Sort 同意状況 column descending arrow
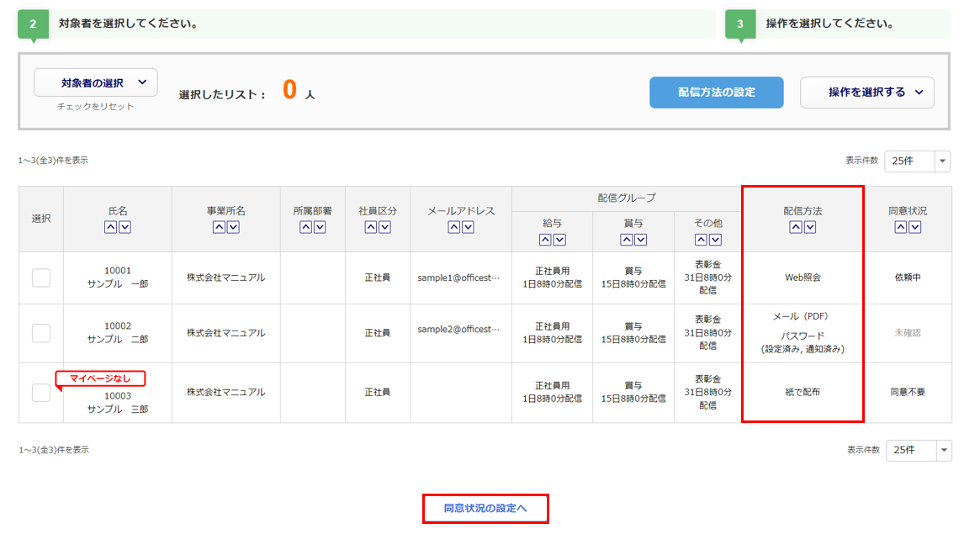The width and height of the screenshot is (980, 534). coord(915,227)
